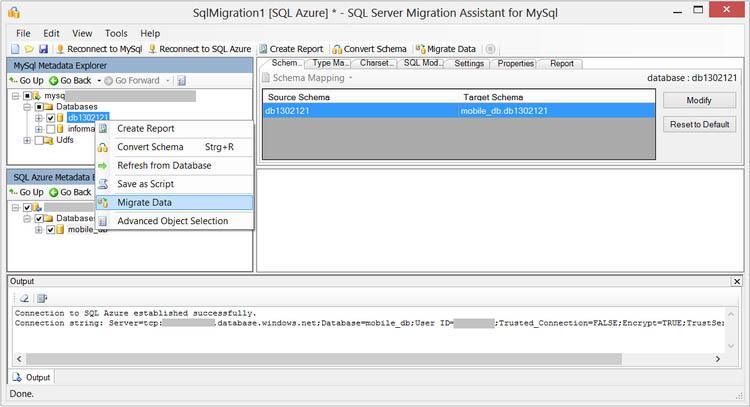Viewport: 750px width, 407px height.
Task: Choose Migrate Data in context menu
Action: click(174, 202)
